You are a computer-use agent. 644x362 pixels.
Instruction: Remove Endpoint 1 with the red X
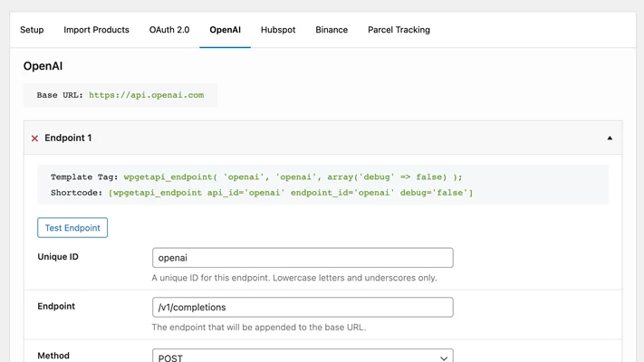34,138
